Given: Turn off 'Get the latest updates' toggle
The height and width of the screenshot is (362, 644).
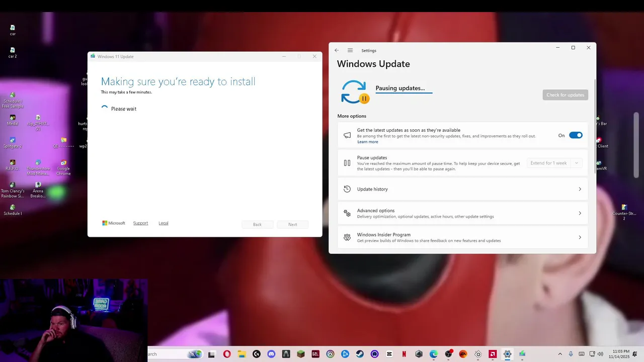Looking at the screenshot, I should (576, 135).
